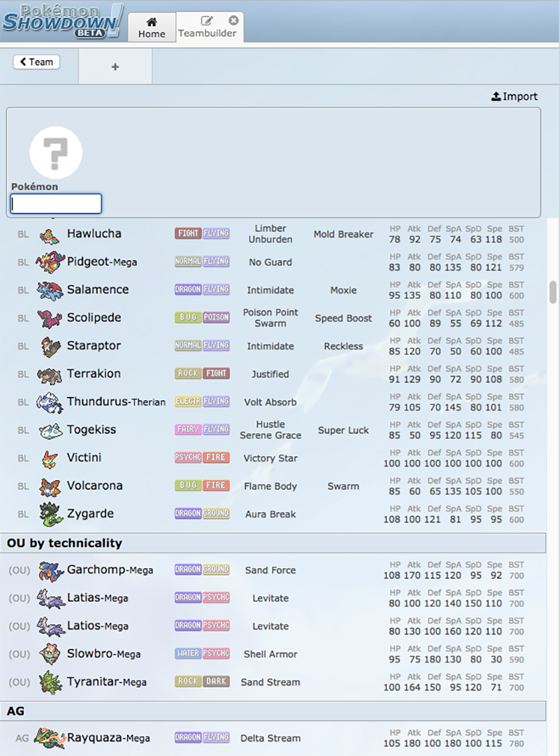Click the Volcarona sprite icon
The image size is (559, 756).
pyautogui.click(x=50, y=486)
